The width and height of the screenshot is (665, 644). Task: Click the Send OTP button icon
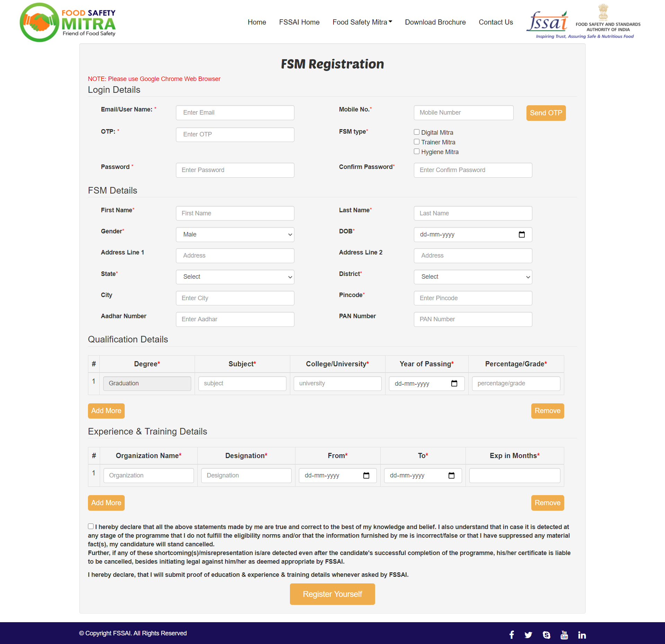(546, 113)
